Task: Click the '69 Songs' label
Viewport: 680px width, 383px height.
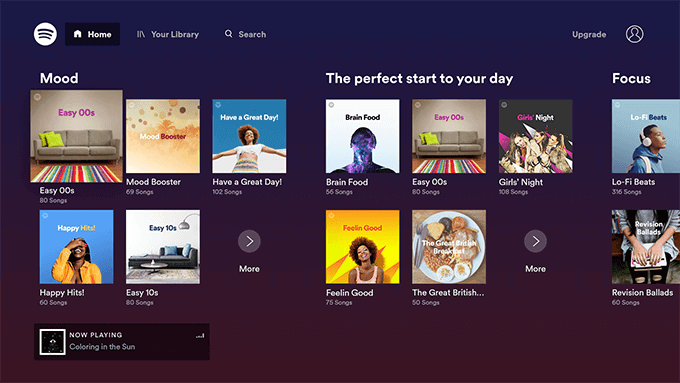Action: pyautogui.click(x=140, y=192)
